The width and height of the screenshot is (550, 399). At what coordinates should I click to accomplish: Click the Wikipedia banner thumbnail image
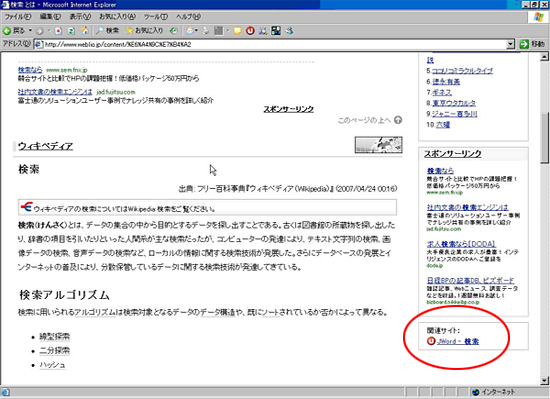[378, 145]
